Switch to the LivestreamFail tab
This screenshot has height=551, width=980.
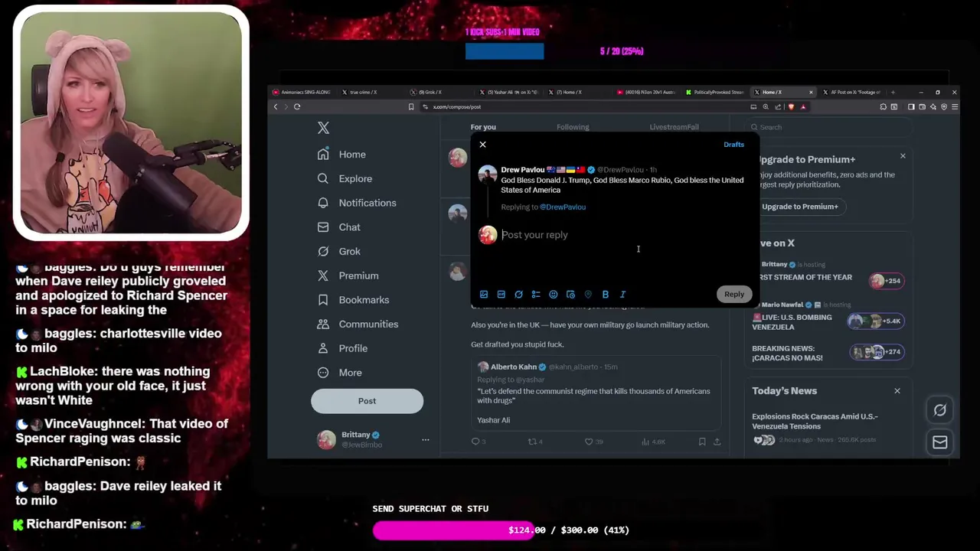[674, 127]
